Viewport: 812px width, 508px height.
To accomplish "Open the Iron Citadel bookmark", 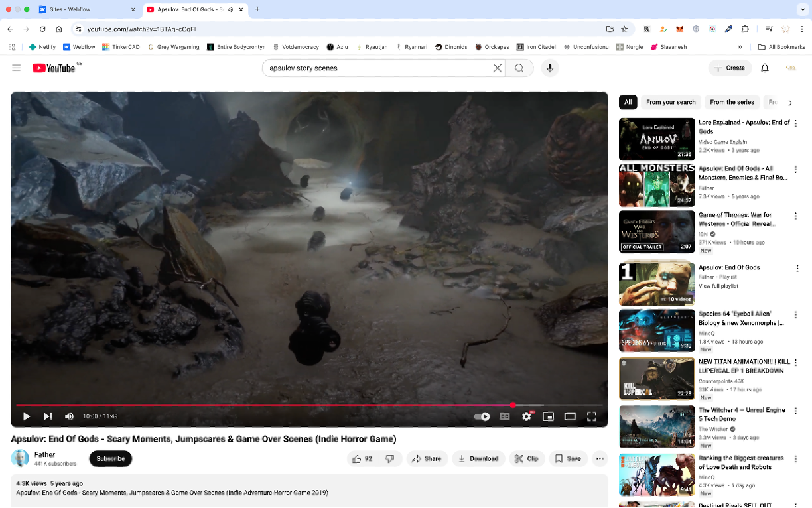I will tap(535, 47).
